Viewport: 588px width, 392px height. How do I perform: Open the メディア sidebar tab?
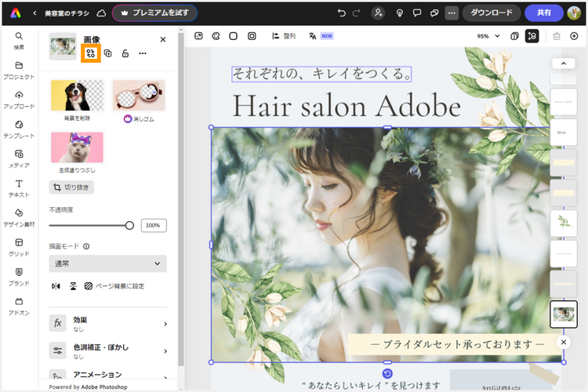[19, 159]
